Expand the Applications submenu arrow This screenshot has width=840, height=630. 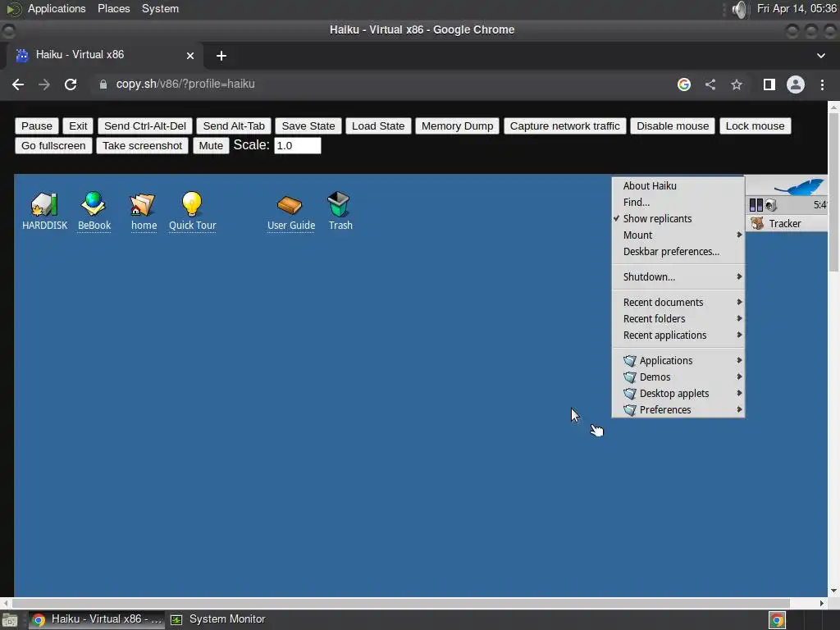tap(739, 360)
